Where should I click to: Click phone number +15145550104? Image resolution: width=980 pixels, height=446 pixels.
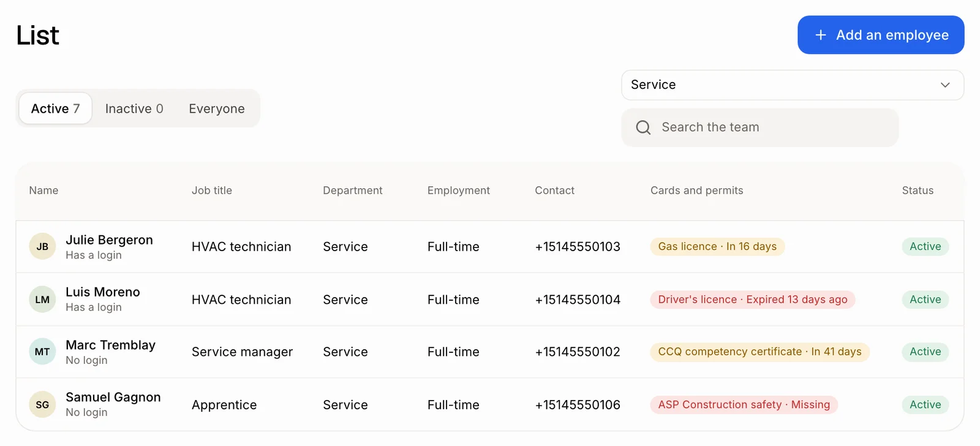[x=578, y=300]
